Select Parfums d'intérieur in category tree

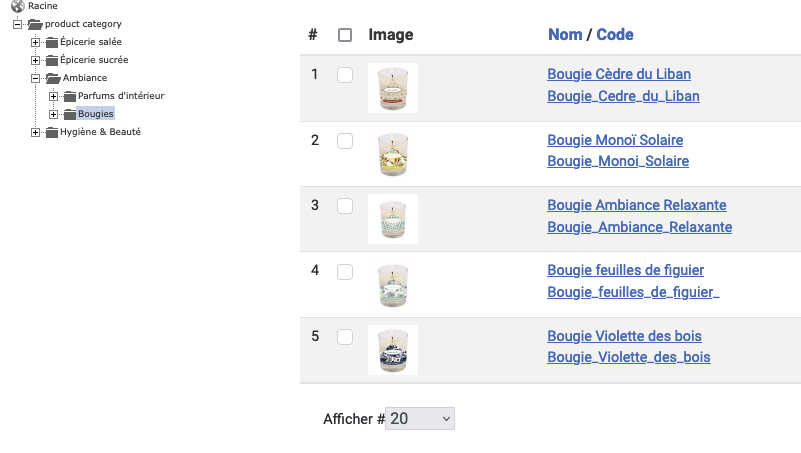[x=121, y=96]
